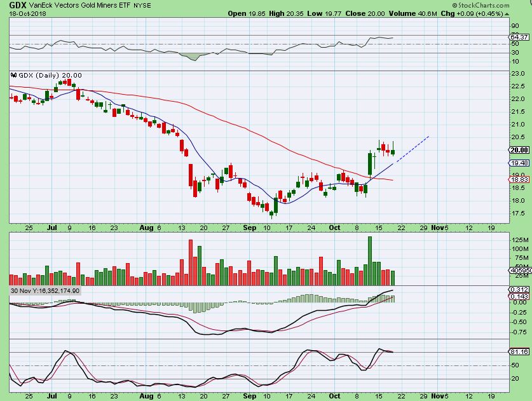The width and height of the screenshot is (532, 401).
Task: Click the 20.00 current price tag
Action: (519, 150)
